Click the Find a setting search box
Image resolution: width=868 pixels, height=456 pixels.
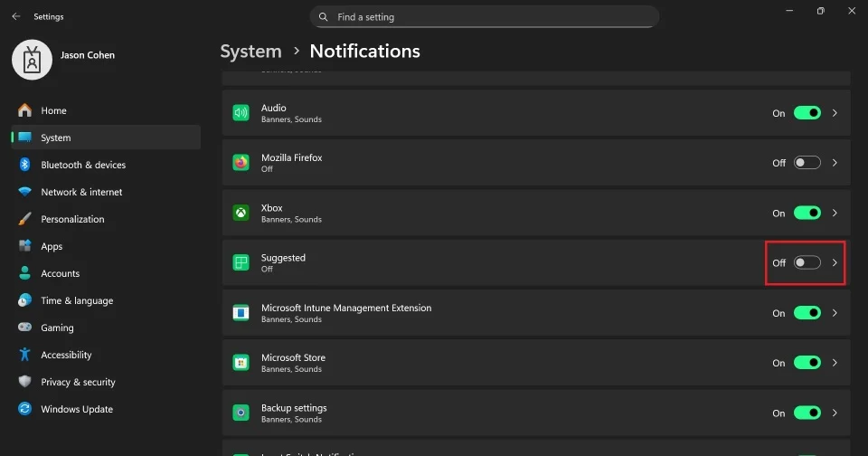click(x=484, y=16)
